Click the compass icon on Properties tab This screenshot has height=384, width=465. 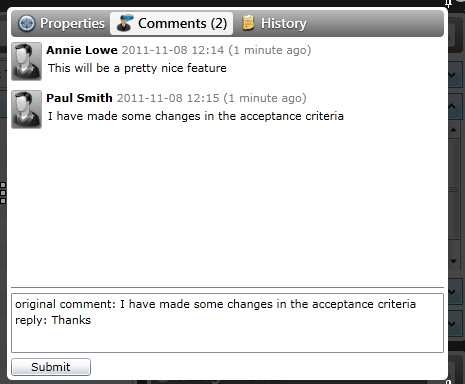pos(26,24)
